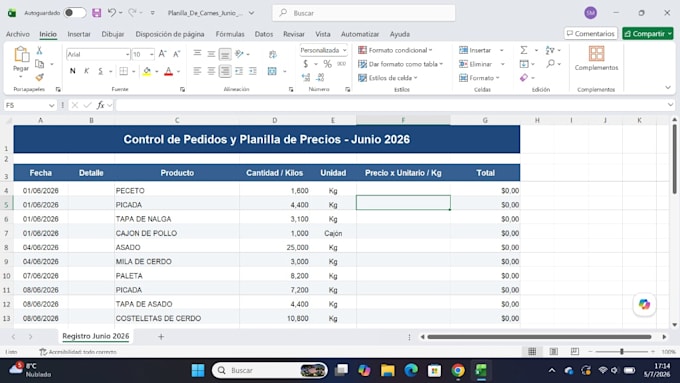Toggle underline with the S button
The width and height of the screenshot is (680, 383).
pyautogui.click(x=100, y=71)
